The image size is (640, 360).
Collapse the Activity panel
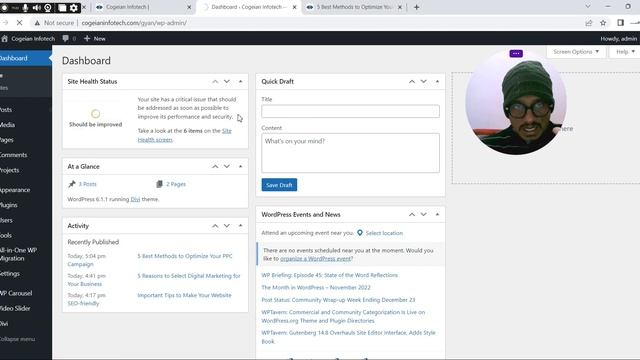point(240,226)
